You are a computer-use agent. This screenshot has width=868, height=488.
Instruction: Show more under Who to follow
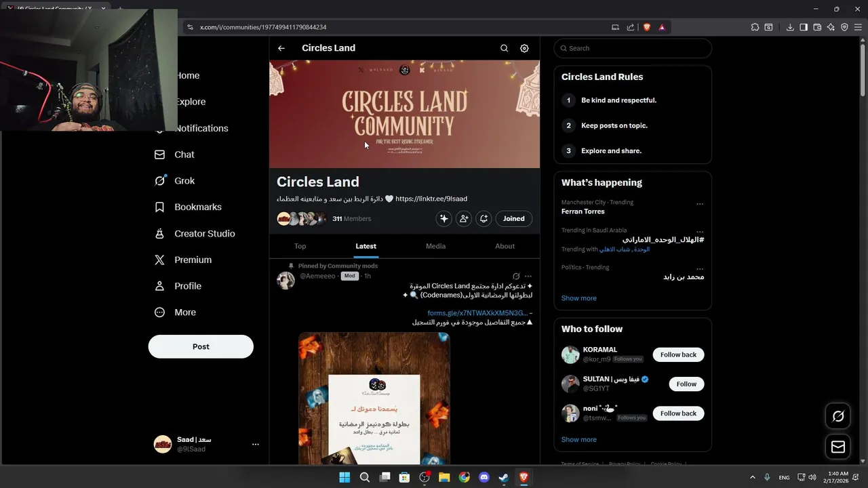578,439
